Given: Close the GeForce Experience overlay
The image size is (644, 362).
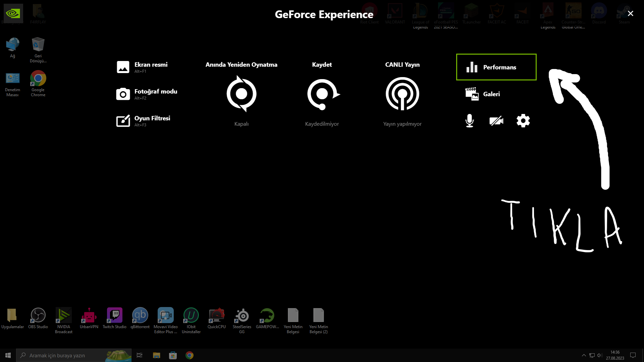Looking at the screenshot, I should (x=630, y=13).
